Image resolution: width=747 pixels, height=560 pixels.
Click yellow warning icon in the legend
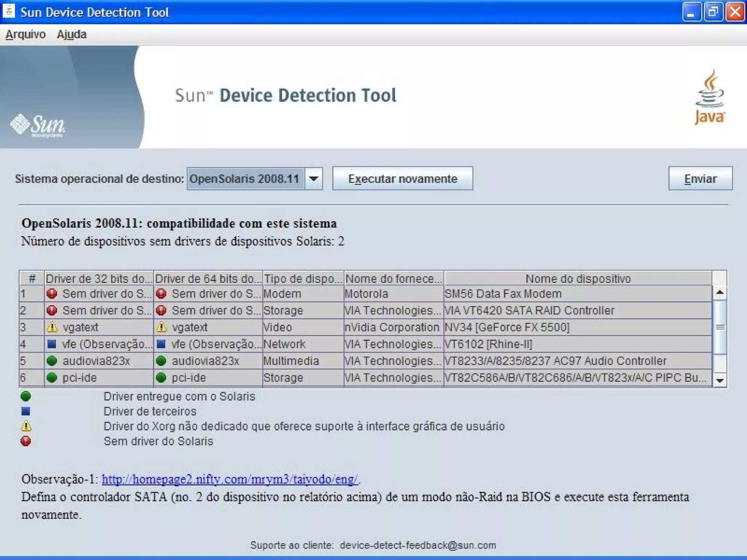tap(26, 426)
